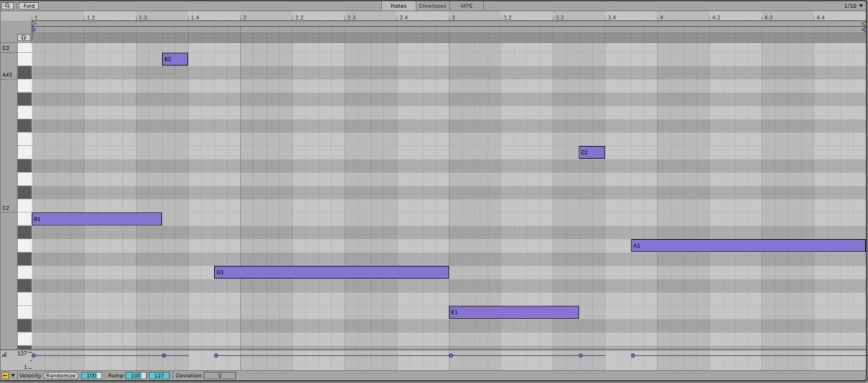Click the Velocity randomize range field showing 100
868x383 pixels.
click(91, 376)
